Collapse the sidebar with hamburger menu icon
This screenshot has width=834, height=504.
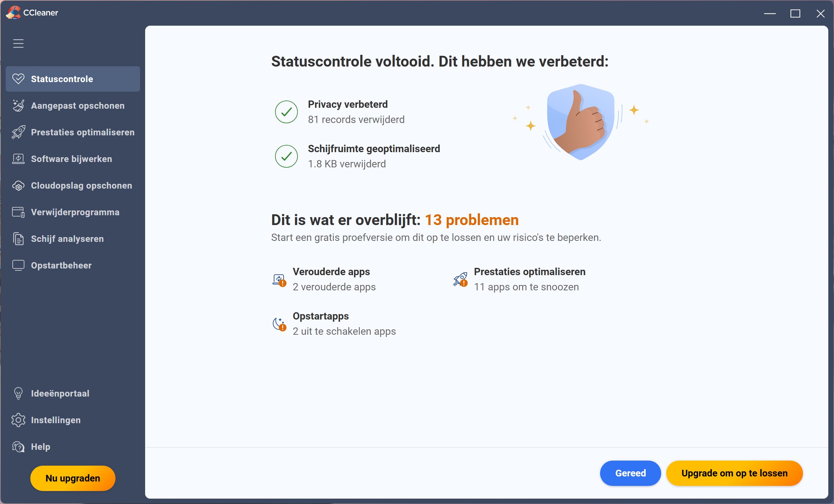(18, 43)
